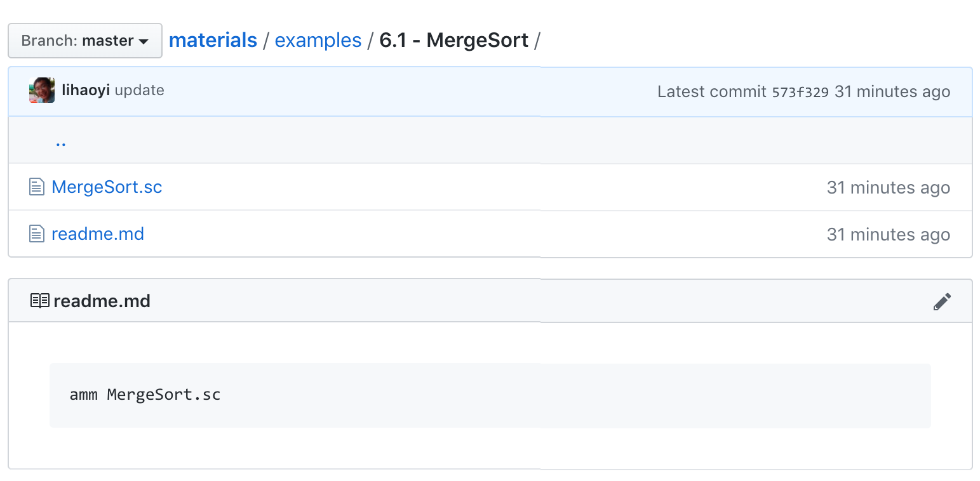The width and height of the screenshot is (980, 481).
Task: Click the 'Latest commit' label
Action: point(712,92)
